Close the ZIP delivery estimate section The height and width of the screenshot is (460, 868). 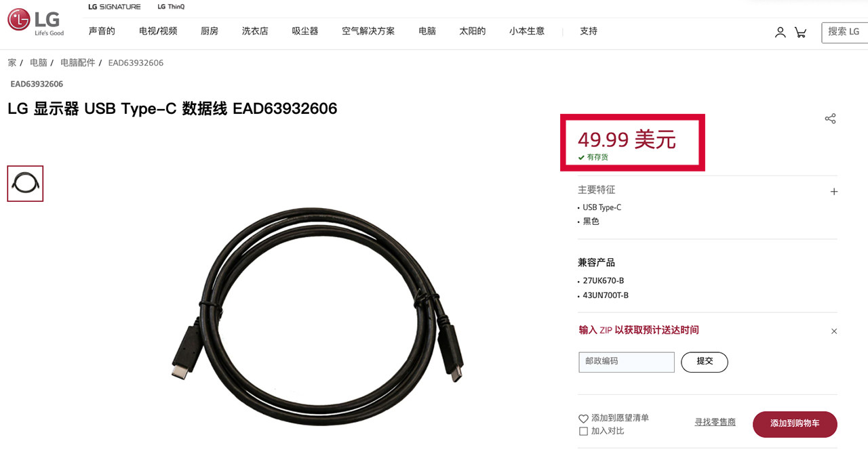(834, 331)
